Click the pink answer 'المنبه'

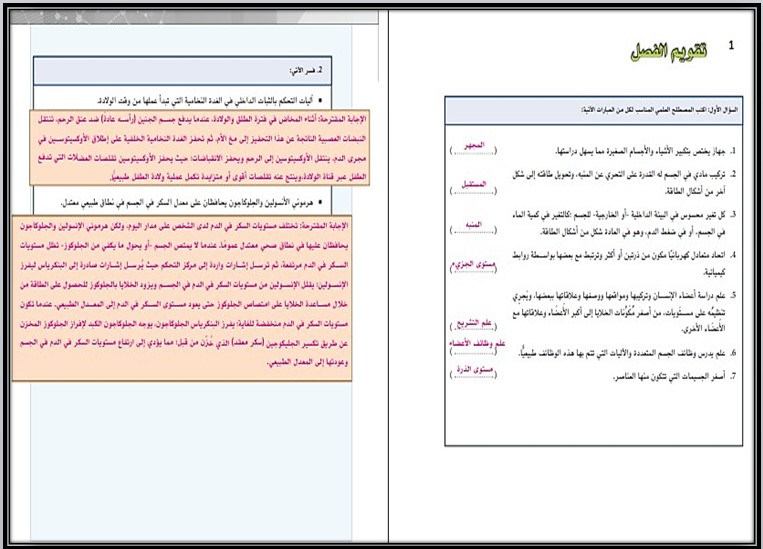pos(473,224)
